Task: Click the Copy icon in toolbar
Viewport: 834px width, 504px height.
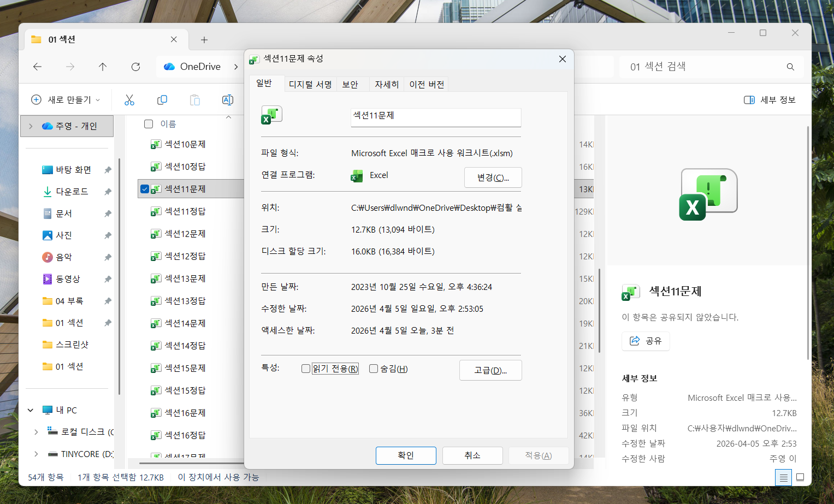Action: (x=162, y=100)
